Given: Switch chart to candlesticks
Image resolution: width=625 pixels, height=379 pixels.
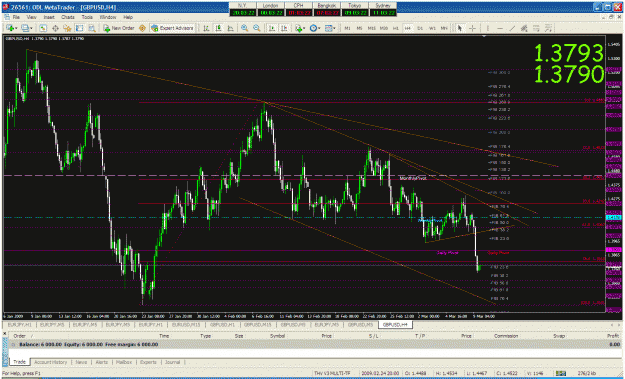Looking at the screenshot, I should 218,28.
